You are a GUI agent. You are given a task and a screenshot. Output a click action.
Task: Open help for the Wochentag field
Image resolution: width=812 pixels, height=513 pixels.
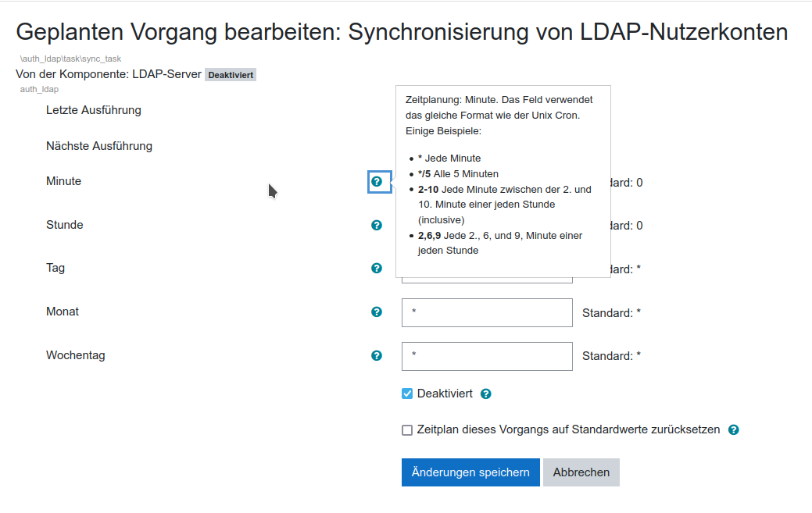pyautogui.click(x=377, y=355)
